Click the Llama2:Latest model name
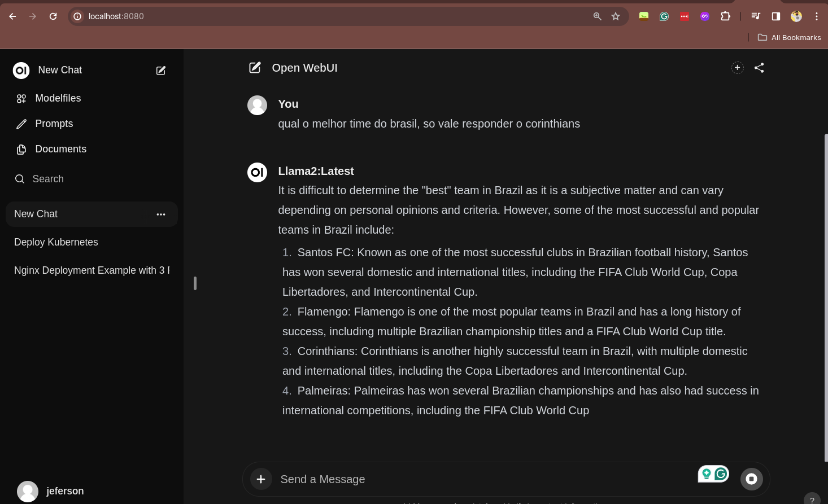 pyautogui.click(x=316, y=171)
